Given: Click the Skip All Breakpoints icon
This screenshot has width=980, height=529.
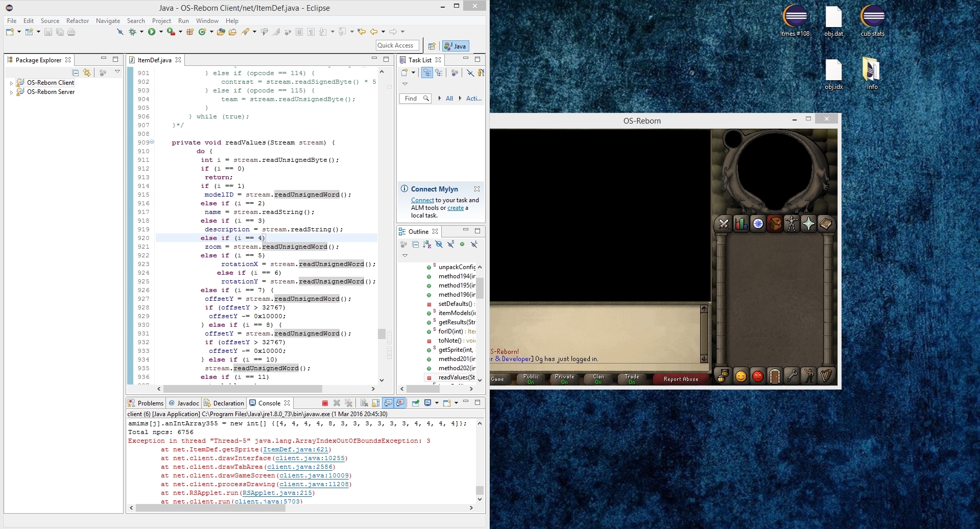Looking at the screenshot, I should click(120, 32).
